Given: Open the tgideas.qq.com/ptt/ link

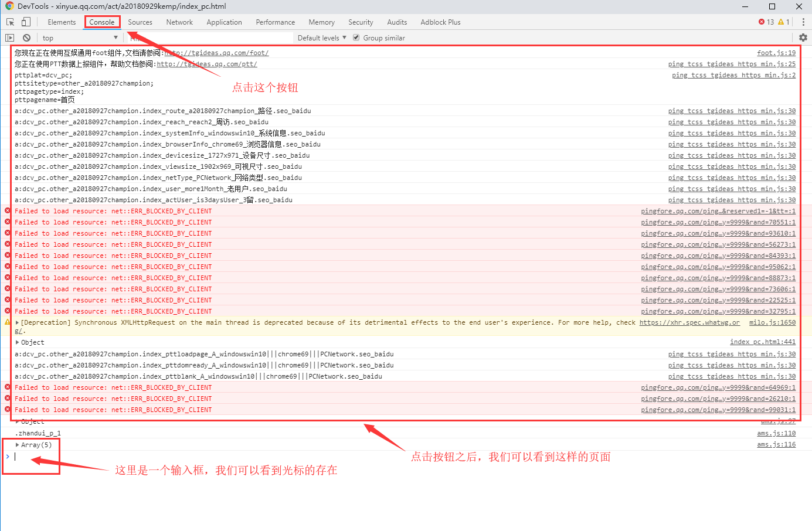Looking at the screenshot, I should [x=207, y=64].
